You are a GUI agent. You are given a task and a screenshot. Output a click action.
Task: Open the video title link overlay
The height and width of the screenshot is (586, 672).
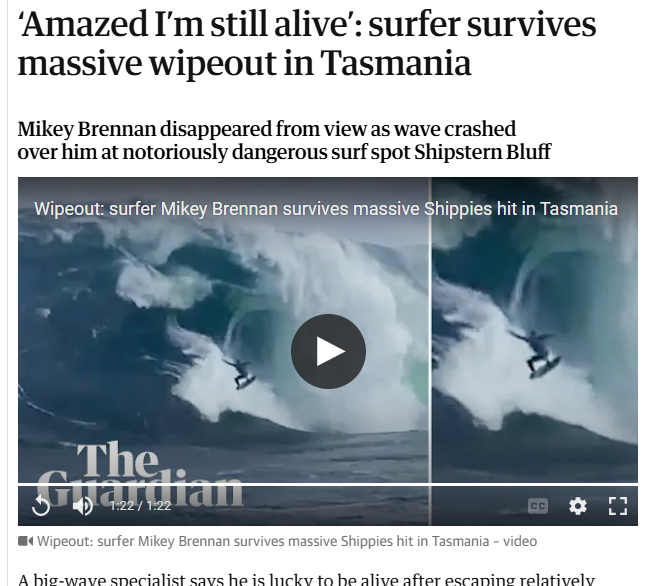(x=326, y=209)
